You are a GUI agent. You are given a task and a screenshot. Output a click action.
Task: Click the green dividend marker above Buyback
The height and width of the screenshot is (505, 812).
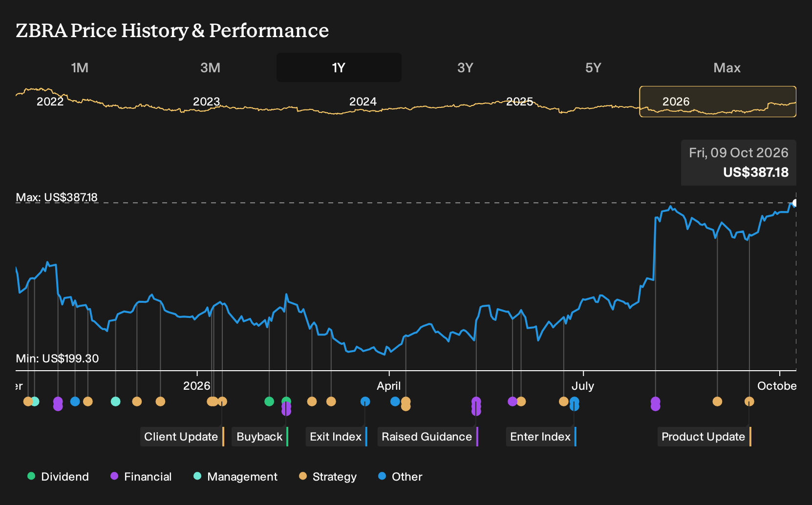tap(286, 401)
